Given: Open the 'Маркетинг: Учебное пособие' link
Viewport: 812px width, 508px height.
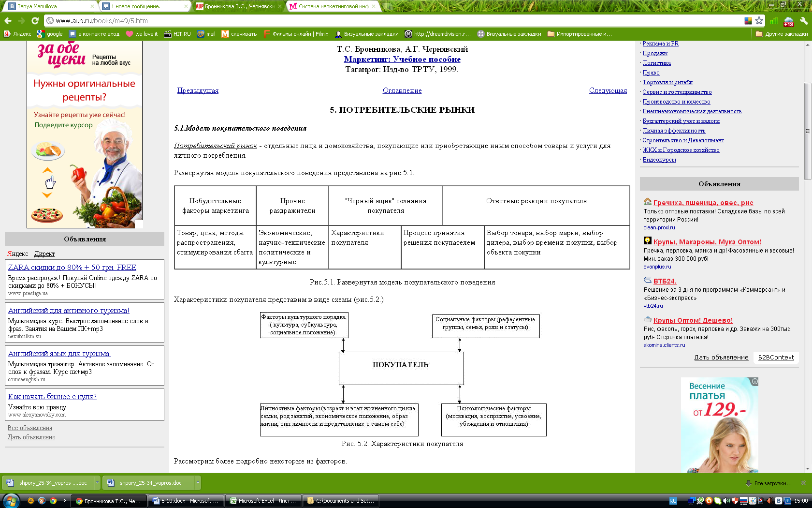Looking at the screenshot, I should (x=402, y=59).
